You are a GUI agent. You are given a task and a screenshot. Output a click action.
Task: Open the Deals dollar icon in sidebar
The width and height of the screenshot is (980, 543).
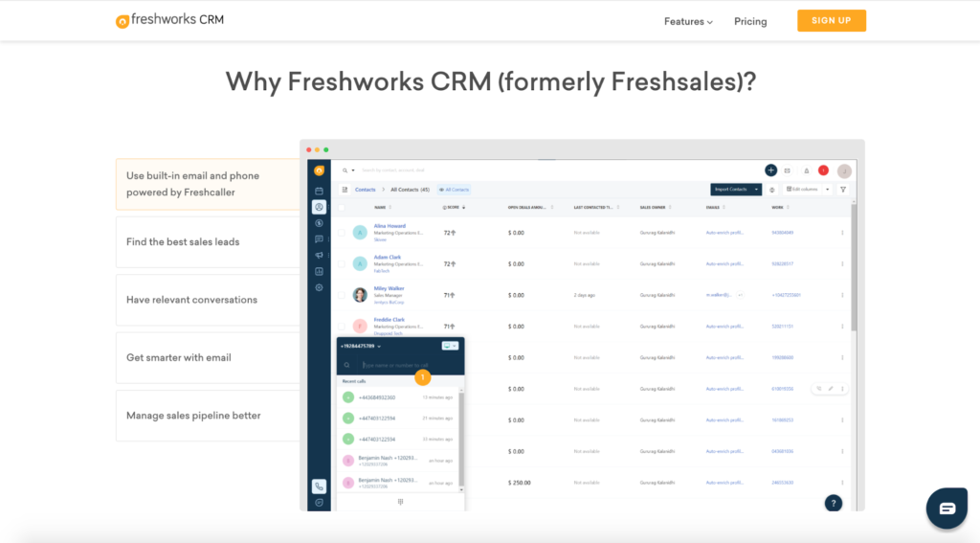(x=320, y=223)
